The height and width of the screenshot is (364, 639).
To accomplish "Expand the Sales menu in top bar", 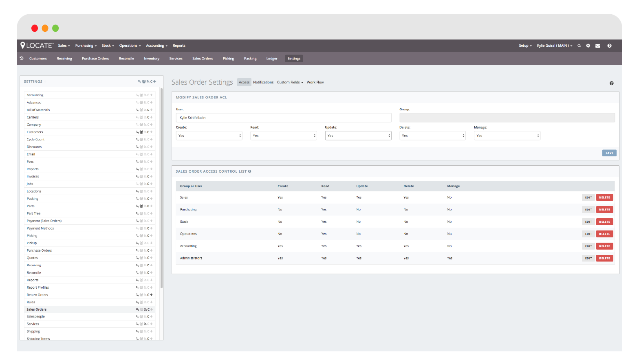I will coord(64,46).
